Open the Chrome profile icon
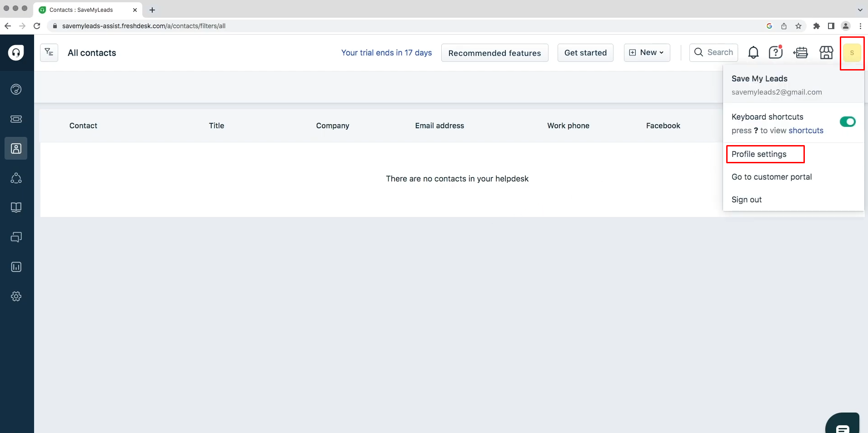 846,26
